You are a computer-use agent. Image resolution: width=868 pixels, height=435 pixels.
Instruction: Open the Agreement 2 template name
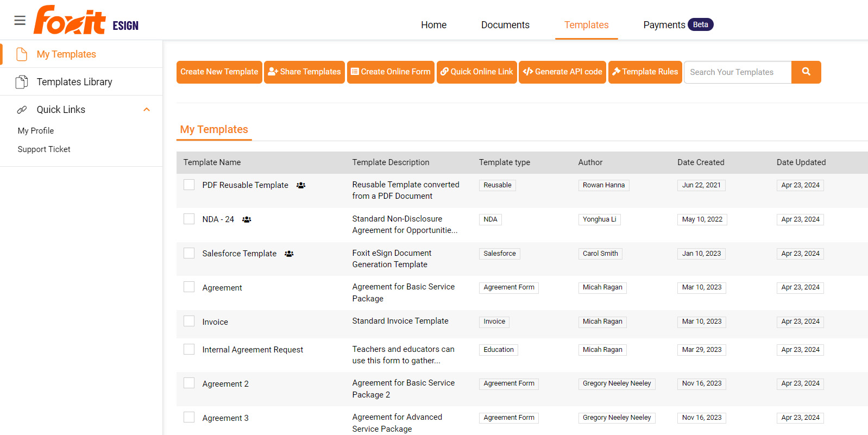[x=225, y=384]
